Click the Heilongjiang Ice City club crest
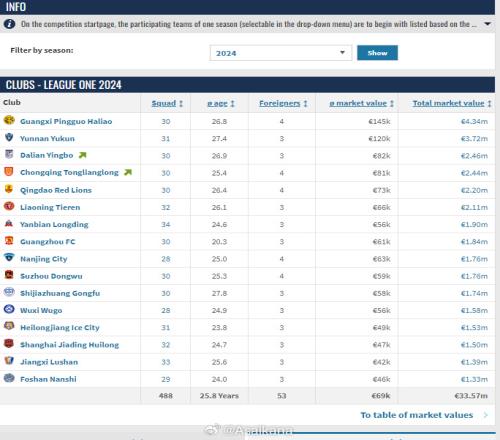The image size is (500, 440). [9, 326]
